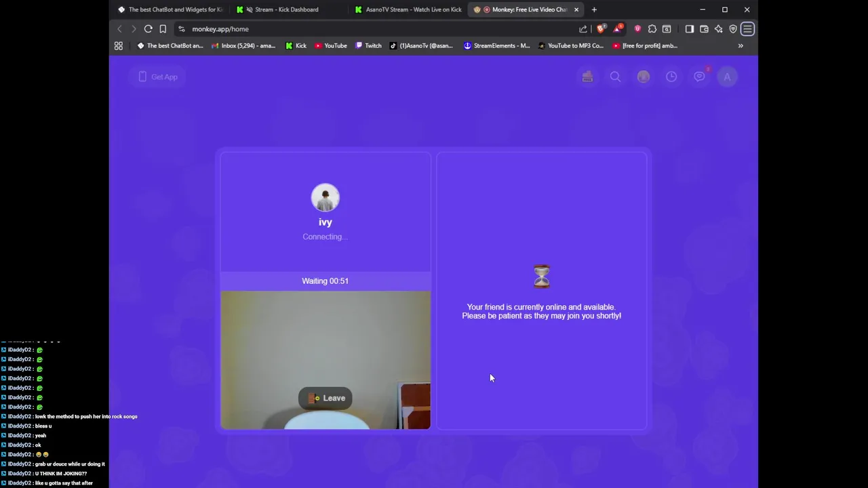Open the tab search icon beside extensions
The height and width of the screenshot is (488, 868).
tap(667, 29)
